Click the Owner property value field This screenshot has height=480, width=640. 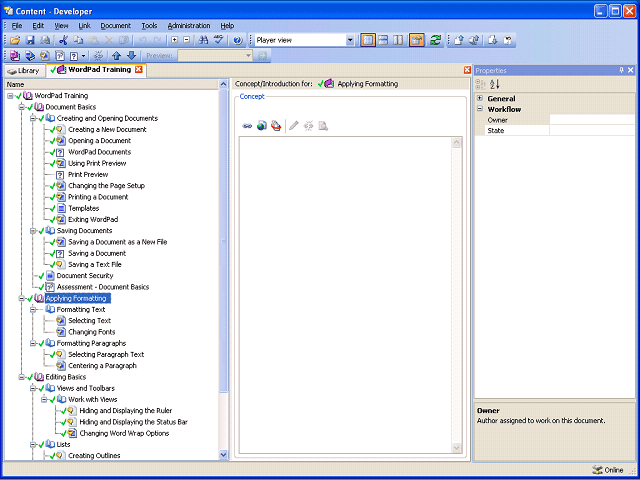(x=592, y=120)
